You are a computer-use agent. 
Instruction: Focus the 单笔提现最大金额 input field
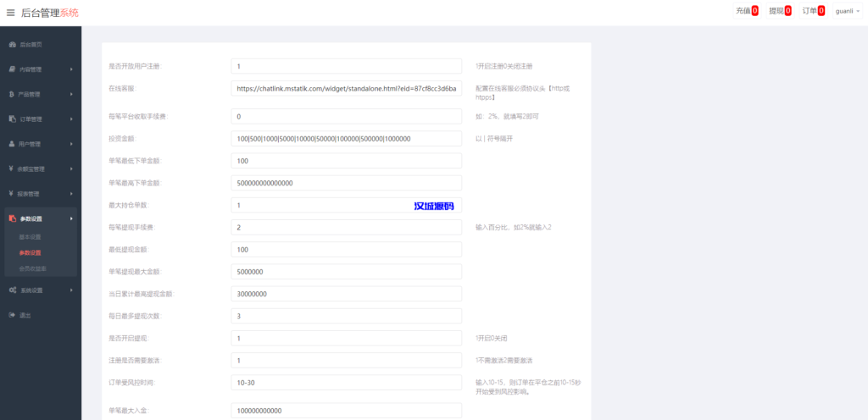(346, 272)
